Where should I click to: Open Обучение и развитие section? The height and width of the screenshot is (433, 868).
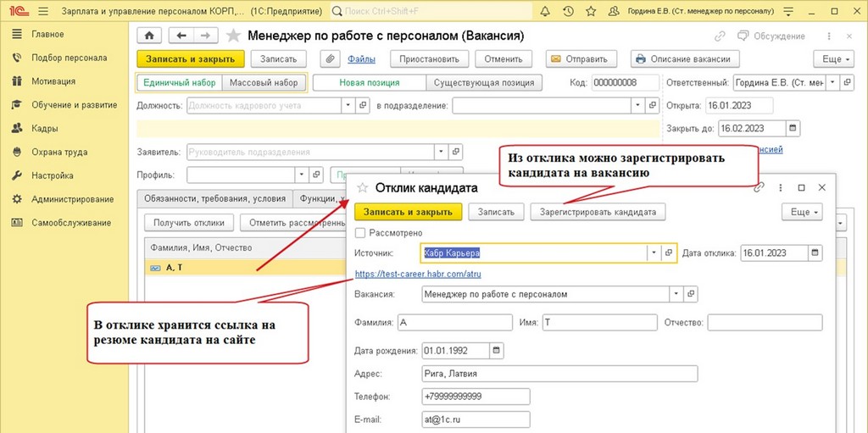75,105
